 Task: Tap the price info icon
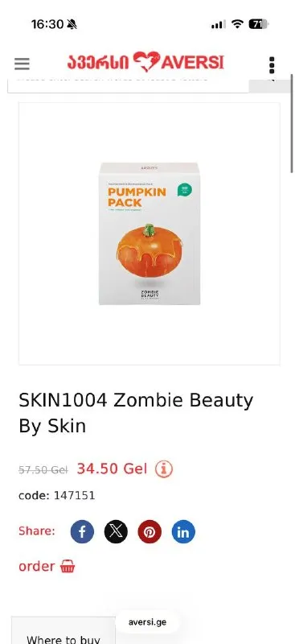click(164, 469)
